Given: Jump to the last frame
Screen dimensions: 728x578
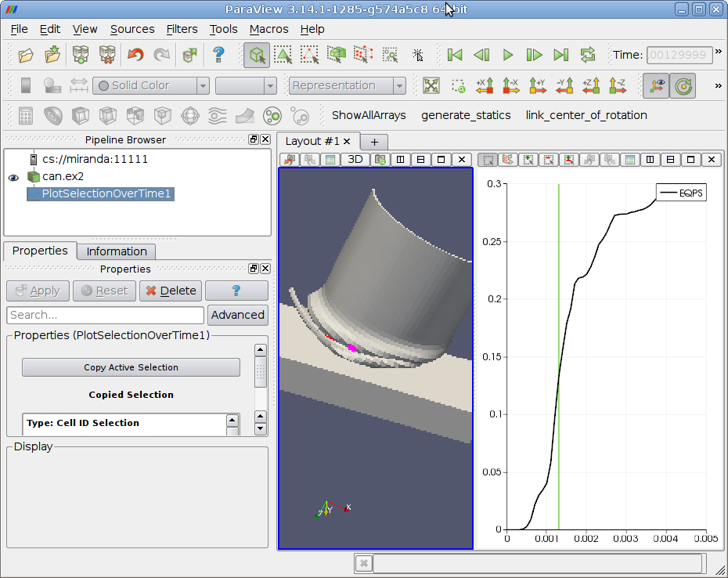Looking at the screenshot, I should click(560, 55).
